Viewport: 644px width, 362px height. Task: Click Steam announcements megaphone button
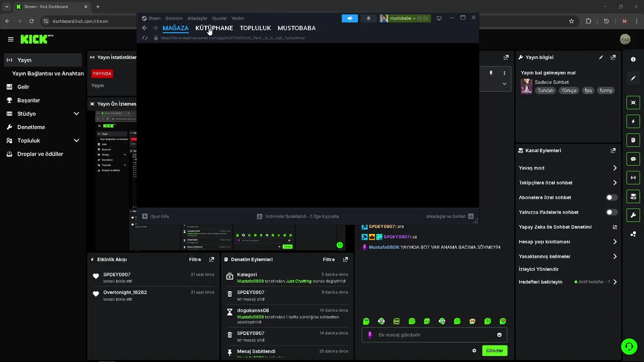click(x=350, y=18)
